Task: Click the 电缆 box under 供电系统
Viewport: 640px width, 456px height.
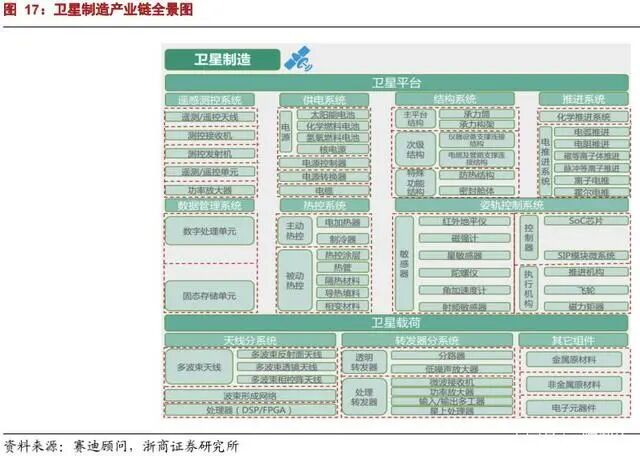Action: (x=324, y=191)
